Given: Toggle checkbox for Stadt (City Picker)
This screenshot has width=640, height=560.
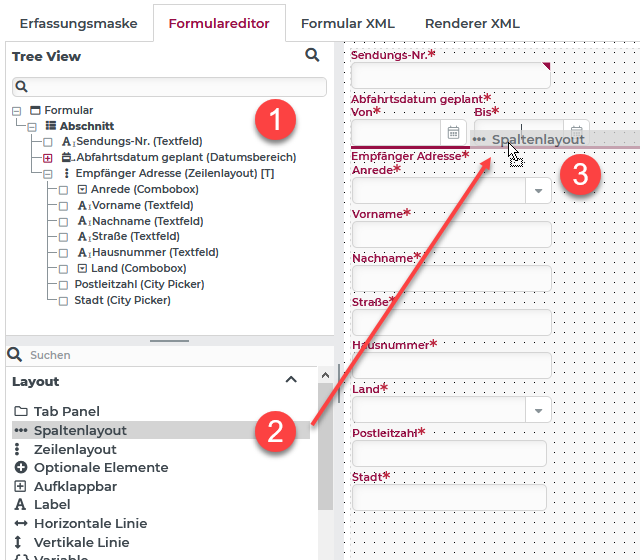Looking at the screenshot, I should [x=63, y=301].
